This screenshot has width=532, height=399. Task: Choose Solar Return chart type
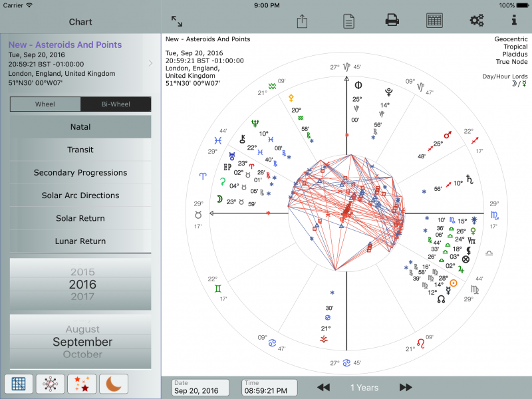tap(80, 218)
